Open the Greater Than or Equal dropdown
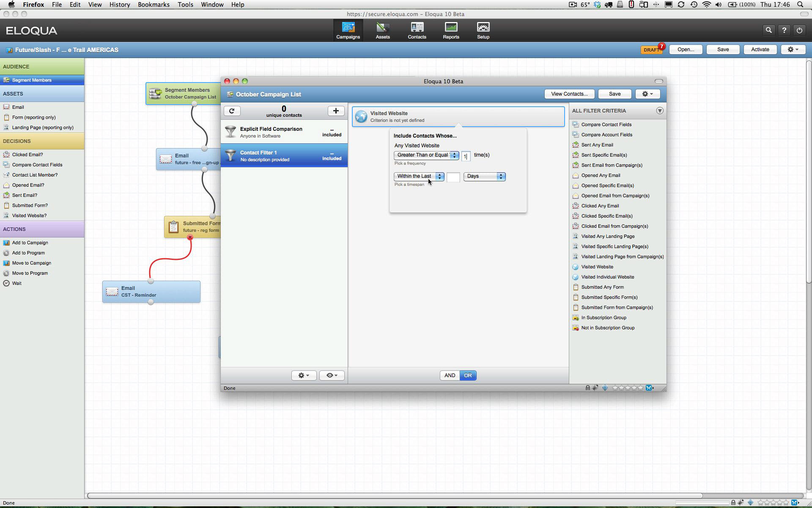 pos(426,155)
